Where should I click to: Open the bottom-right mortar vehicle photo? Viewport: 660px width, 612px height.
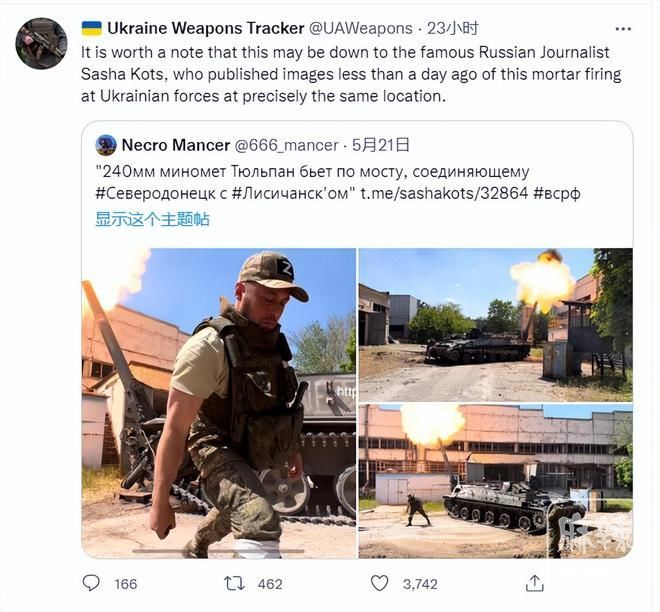point(495,481)
